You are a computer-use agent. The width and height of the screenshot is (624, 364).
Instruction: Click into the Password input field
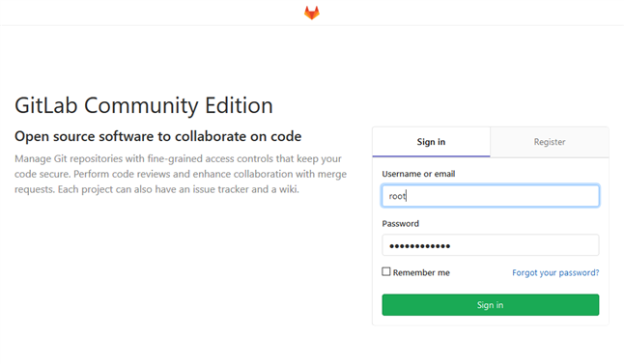coord(491,245)
